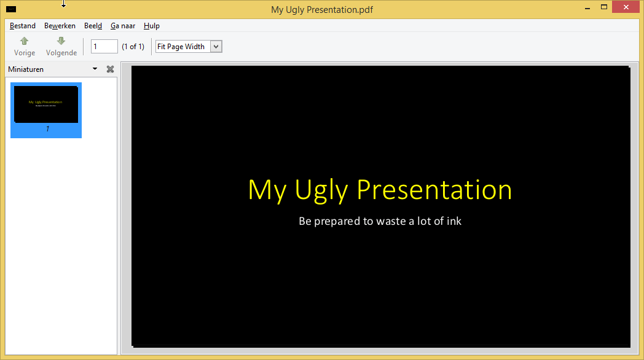Click the Vorige previous-page arrow icon
Viewport: 644px width, 360px height.
coord(24,41)
